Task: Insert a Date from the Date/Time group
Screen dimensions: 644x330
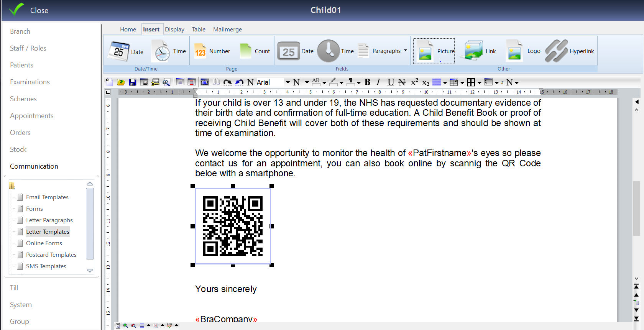Action: pos(126,51)
